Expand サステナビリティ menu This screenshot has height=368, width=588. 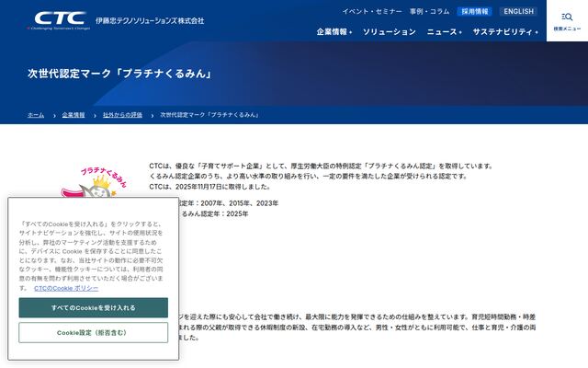[505, 32]
